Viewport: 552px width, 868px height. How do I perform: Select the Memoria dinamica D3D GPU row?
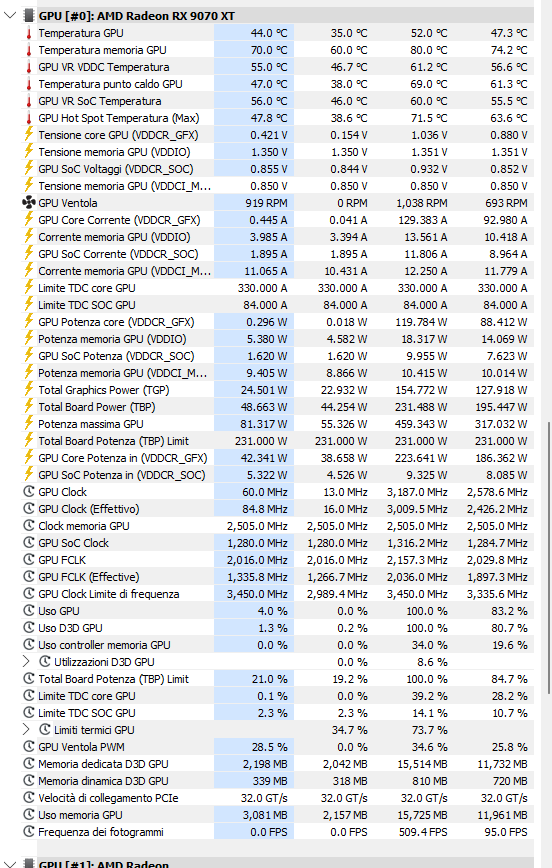click(277, 781)
